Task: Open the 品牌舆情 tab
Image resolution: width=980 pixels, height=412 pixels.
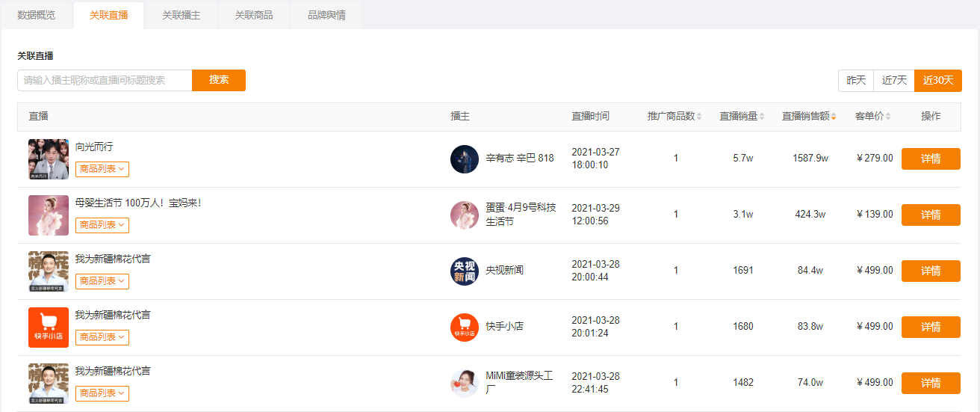Action: click(326, 15)
